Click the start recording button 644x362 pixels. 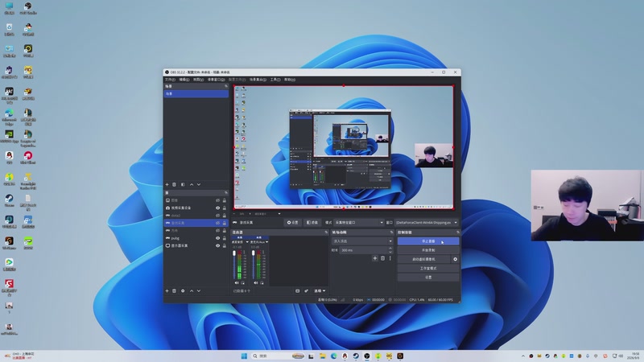pyautogui.click(x=428, y=250)
